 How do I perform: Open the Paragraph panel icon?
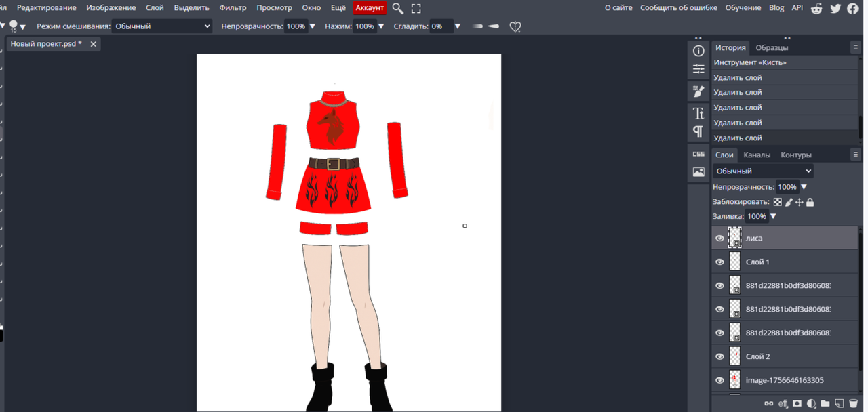(x=698, y=131)
